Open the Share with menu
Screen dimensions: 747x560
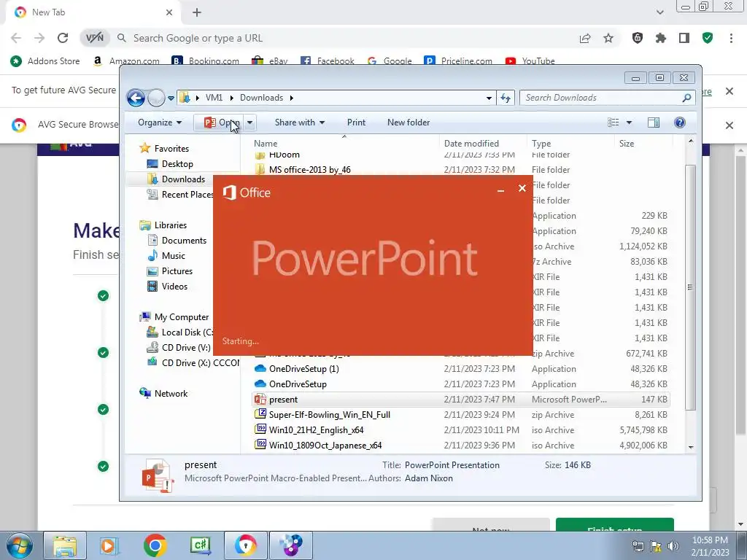pos(300,122)
